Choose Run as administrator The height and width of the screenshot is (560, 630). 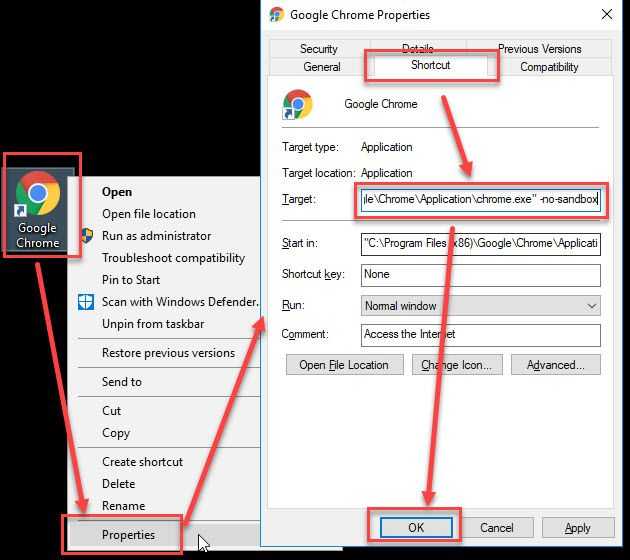click(165, 235)
